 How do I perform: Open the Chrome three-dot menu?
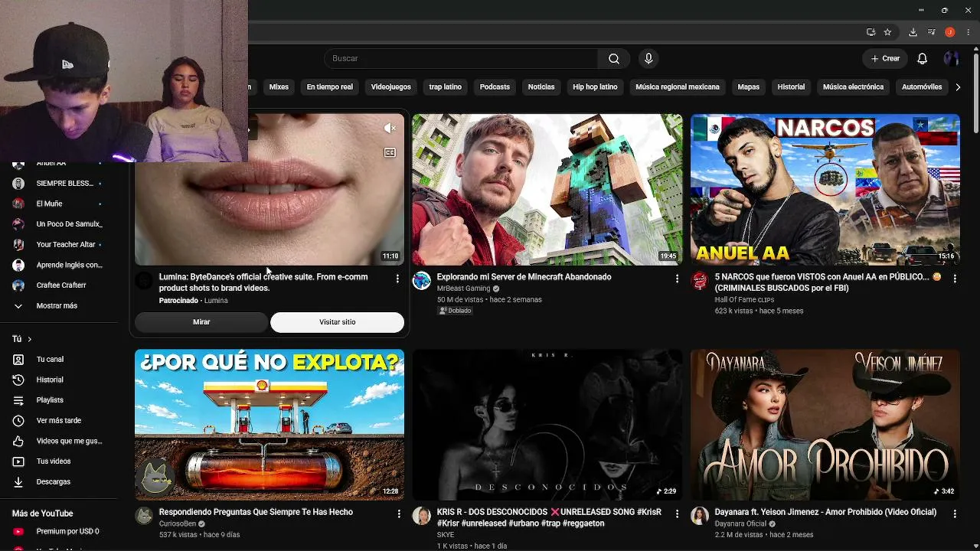[x=969, y=32]
